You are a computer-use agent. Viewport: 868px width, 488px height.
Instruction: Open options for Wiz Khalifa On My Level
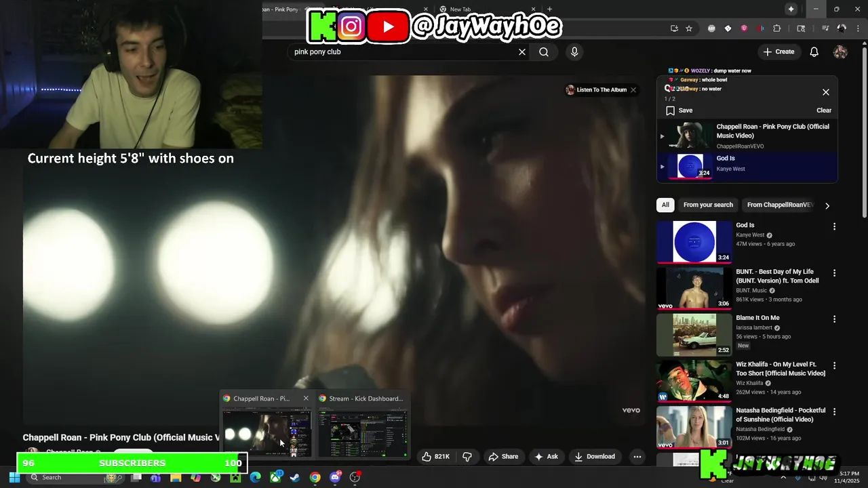834,365
